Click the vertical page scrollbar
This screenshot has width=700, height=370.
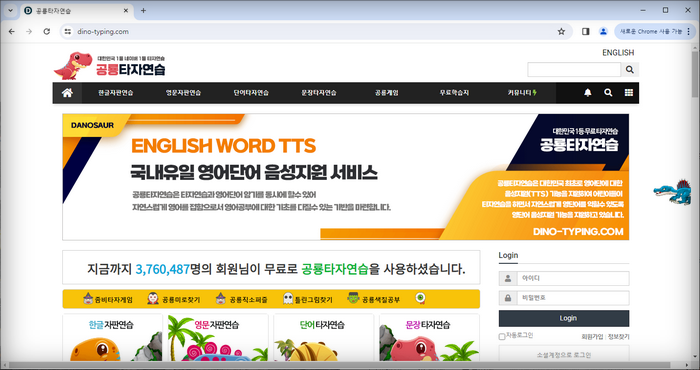pyautogui.click(x=695, y=75)
